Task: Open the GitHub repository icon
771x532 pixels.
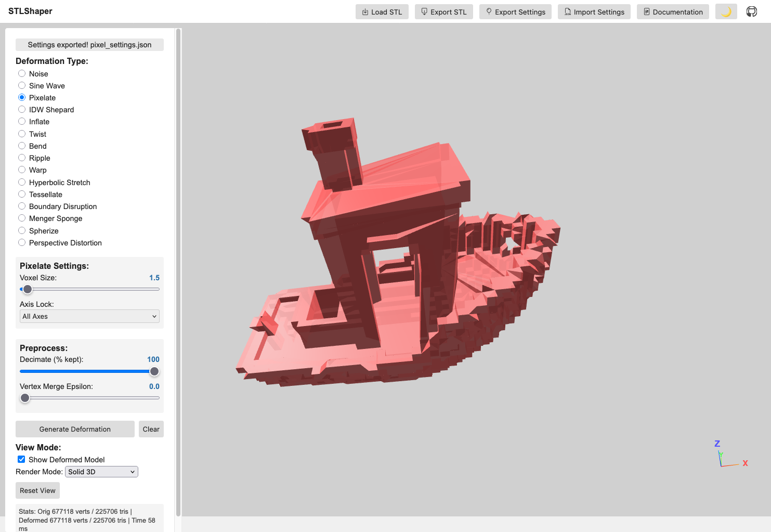Action: [x=751, y=11]
